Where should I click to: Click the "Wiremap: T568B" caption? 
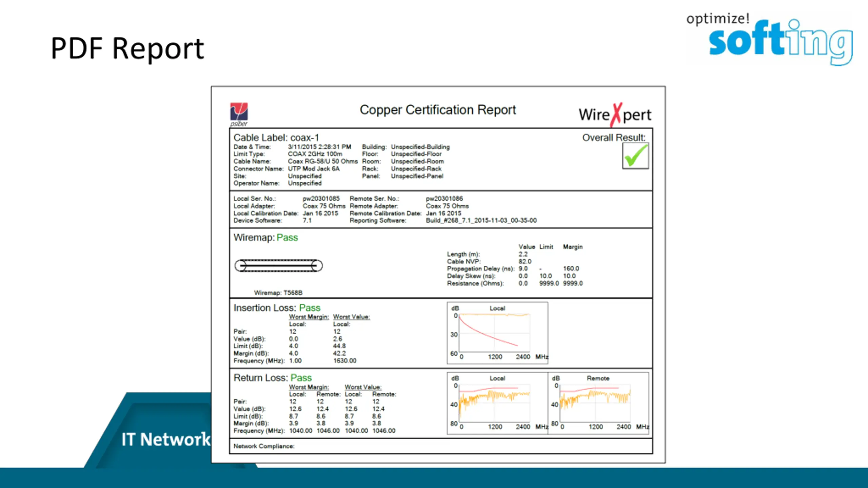[278, 292]
